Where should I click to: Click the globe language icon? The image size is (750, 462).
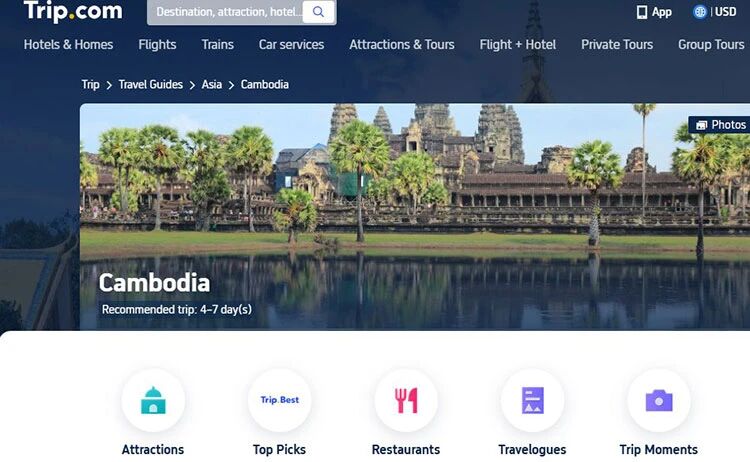[700, 12]
